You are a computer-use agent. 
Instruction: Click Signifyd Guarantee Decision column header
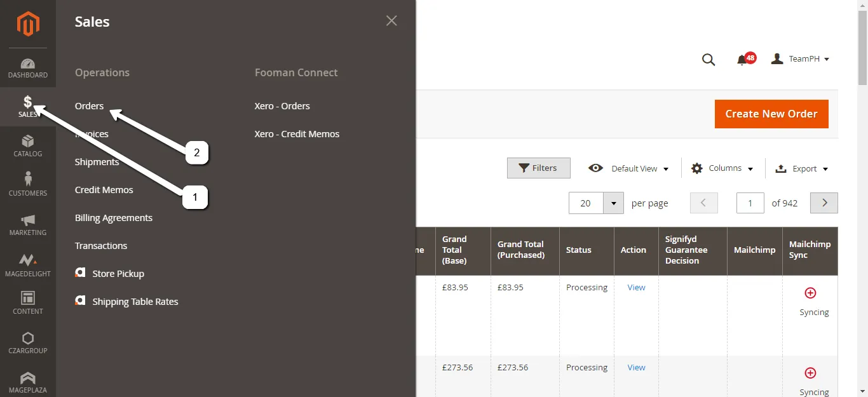(x=693, y=250)
